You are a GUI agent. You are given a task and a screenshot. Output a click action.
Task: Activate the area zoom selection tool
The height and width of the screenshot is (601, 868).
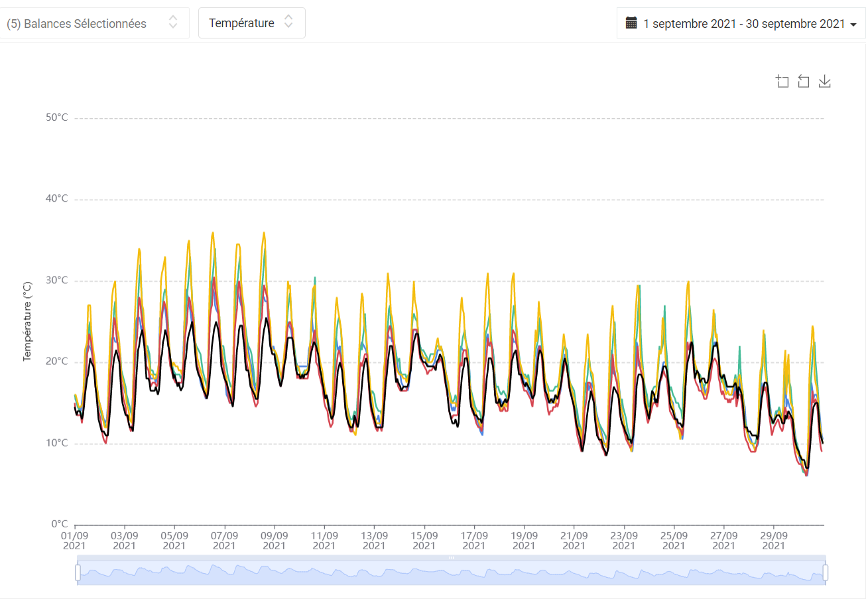[x=782, y=81]
